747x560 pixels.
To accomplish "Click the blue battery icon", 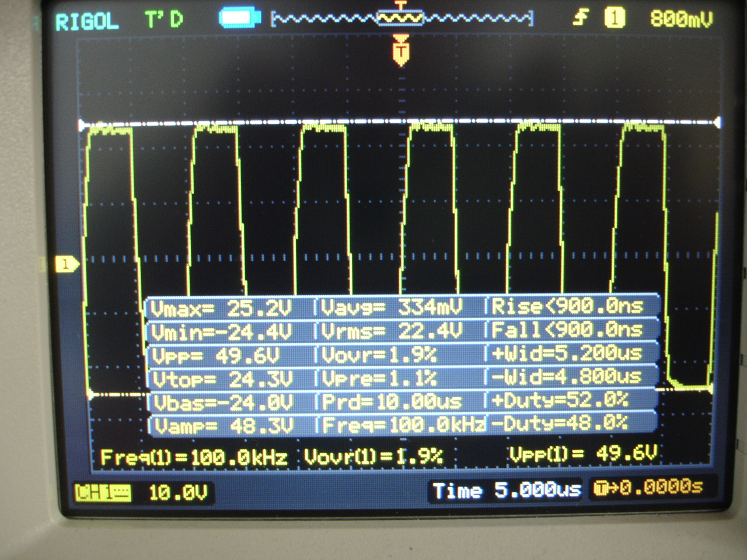I will pyautogui.click(x=239, y=17).
